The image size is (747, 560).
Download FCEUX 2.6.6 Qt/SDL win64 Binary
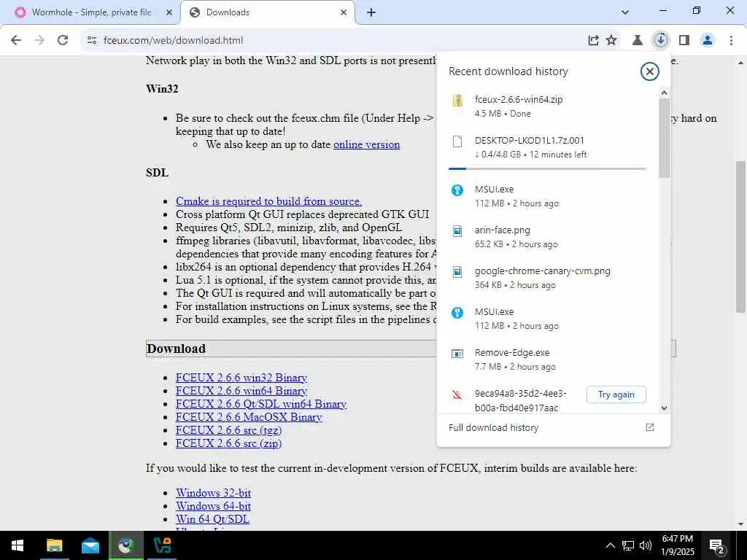point(261,404)
